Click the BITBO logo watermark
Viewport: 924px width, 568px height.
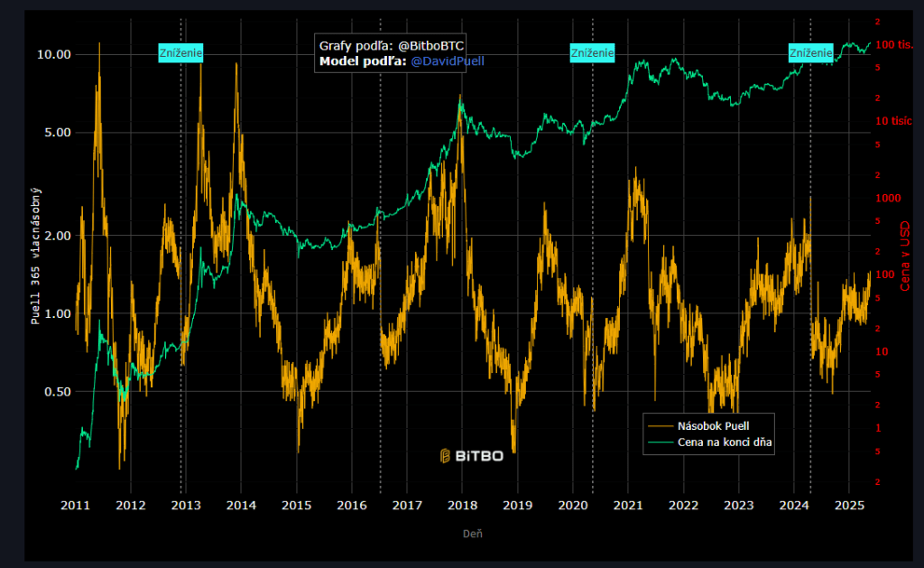(471, 456)
